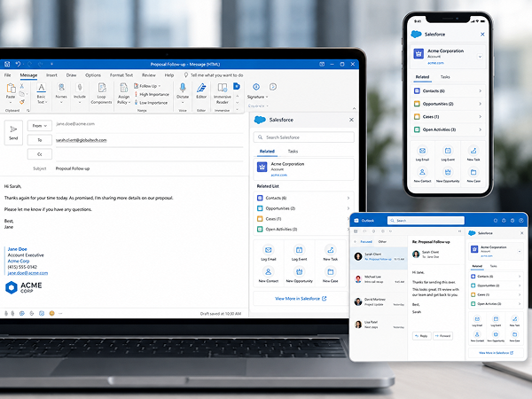Click New Contact icon in laptop Salesforce pane
Screen dimensions: 532x399
[268, 272]
